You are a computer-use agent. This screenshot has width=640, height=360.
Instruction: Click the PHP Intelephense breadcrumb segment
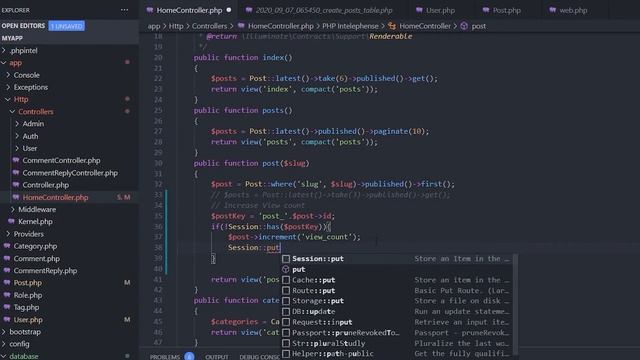pyautogui.click(x=350, y=26)
